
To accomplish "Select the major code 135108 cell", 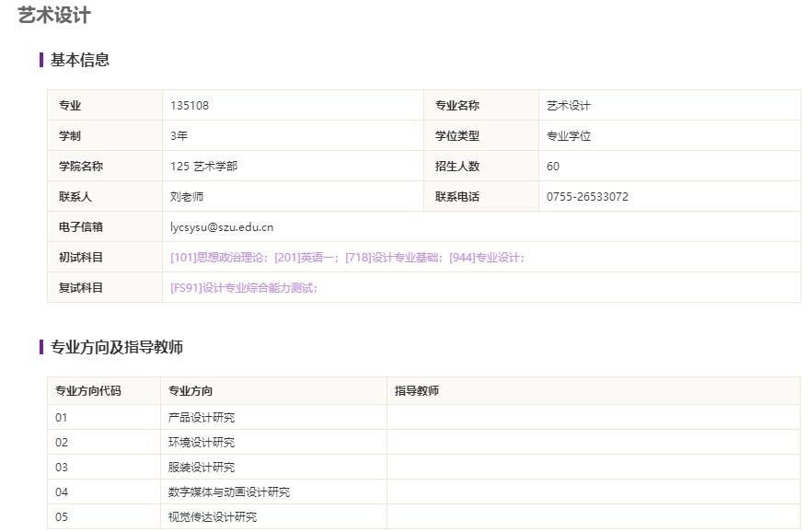I will (x=190, y=106).
